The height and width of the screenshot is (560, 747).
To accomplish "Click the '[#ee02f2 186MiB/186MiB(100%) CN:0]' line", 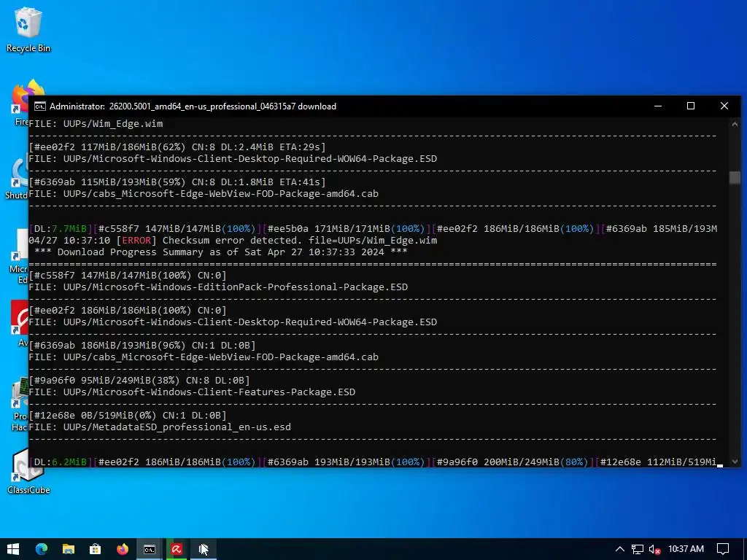I will click(x=127, y=311).
